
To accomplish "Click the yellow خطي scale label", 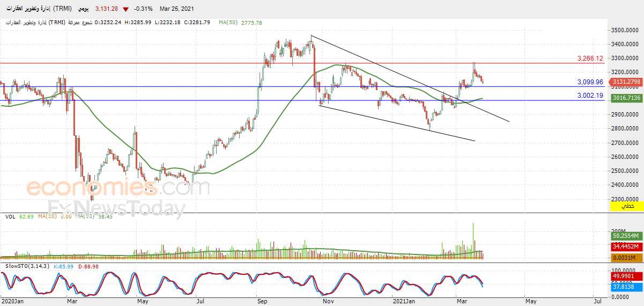I will point(626,206).
